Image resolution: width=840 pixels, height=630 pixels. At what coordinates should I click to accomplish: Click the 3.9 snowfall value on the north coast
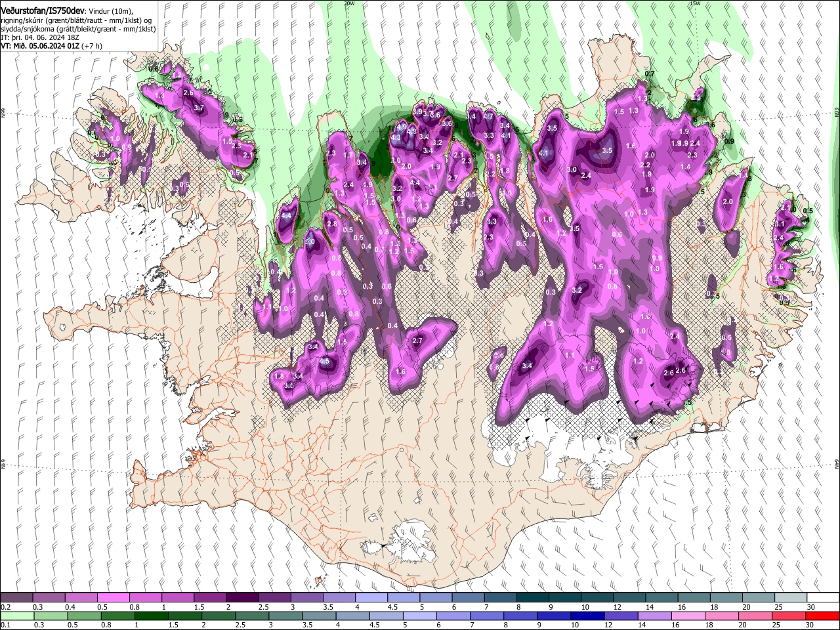pos(418,112)
